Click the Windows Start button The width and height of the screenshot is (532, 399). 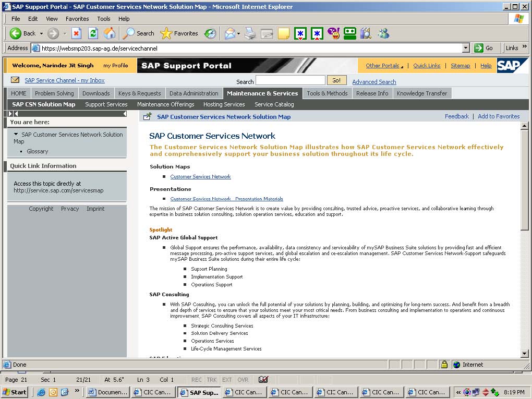pos(15,392)
